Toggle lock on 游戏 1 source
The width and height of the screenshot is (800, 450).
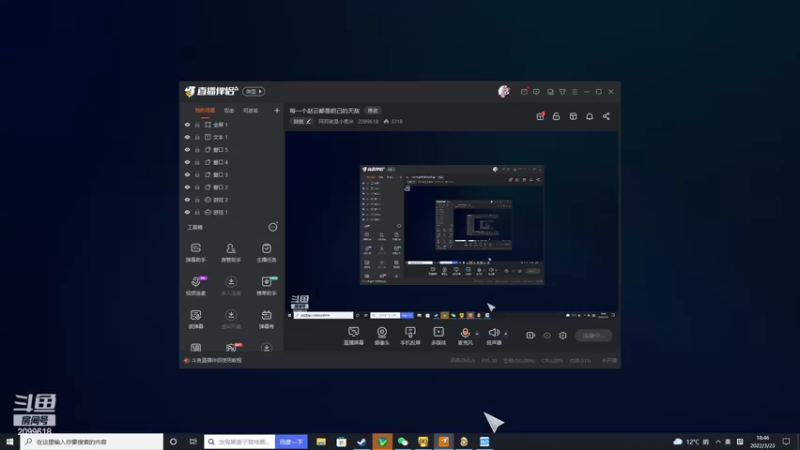tap(197, 212)
